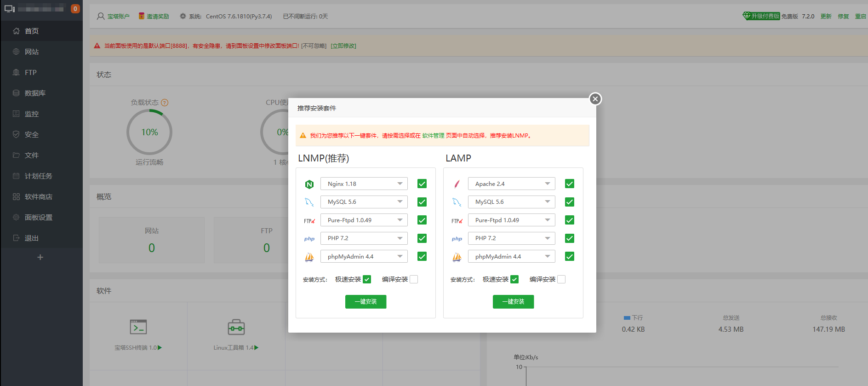Open the Nginx 1.18 version dropdown

point(364,184)
